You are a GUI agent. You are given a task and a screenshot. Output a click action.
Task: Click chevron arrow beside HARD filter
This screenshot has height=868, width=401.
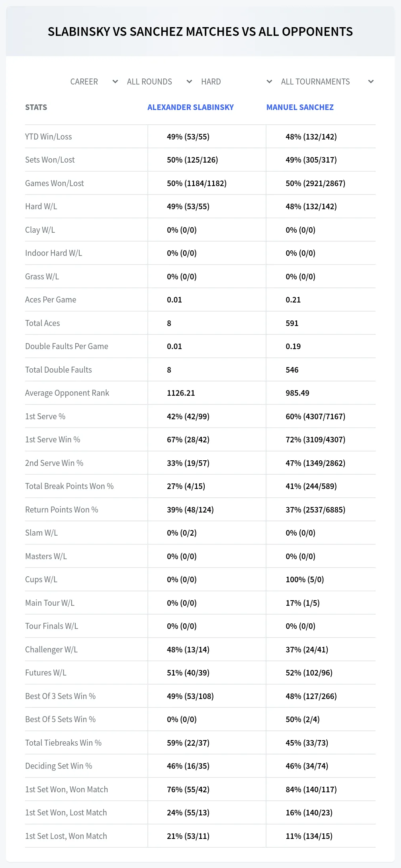click(x=269, y=82)
